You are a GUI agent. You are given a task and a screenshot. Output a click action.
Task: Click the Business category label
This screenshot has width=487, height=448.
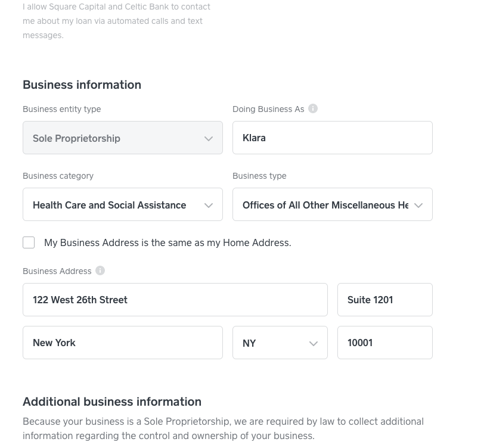(58, 176)
